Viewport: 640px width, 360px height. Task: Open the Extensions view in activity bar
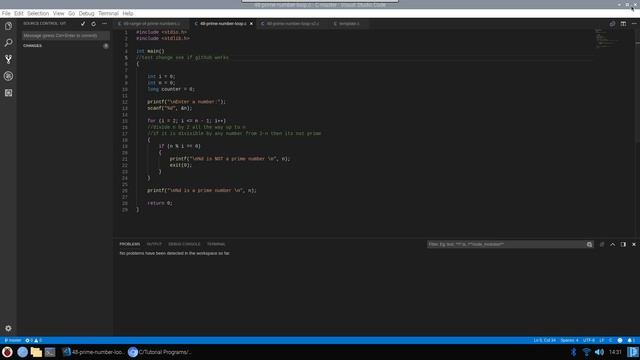8,93
